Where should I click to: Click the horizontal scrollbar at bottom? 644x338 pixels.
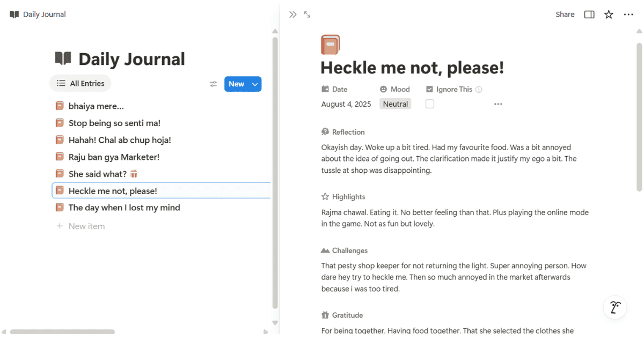pos(62,332)
